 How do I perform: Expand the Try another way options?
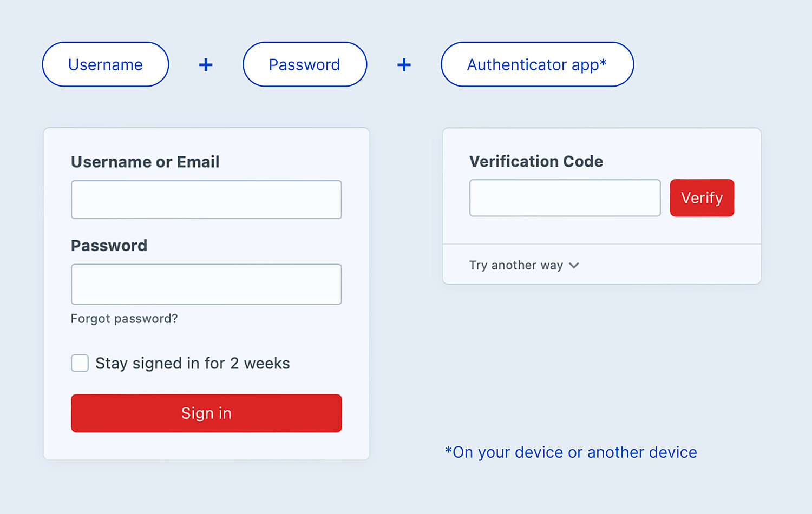pos(516,265)
